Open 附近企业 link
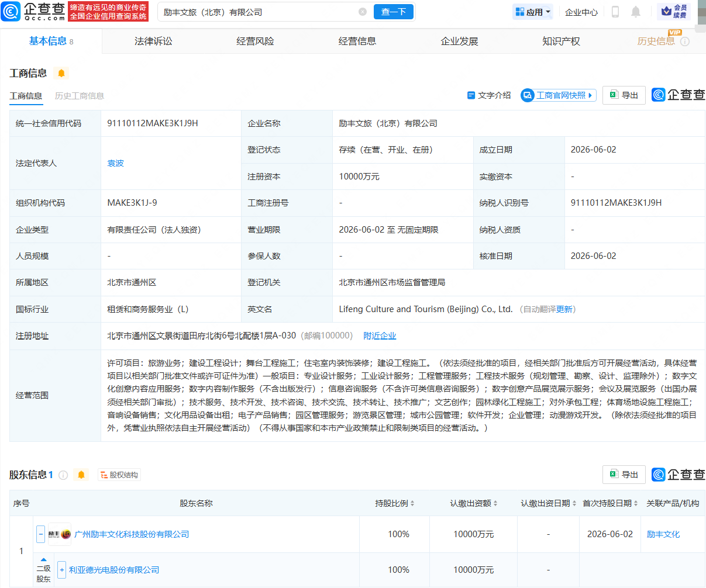This screenshot has width=706, height=588. coord(380,335)
